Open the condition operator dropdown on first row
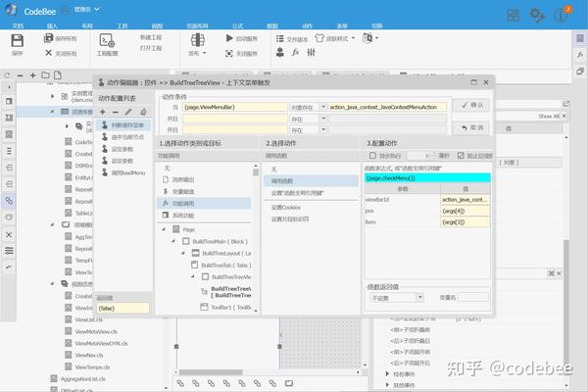This screenshot has width=588, height=392. 323,107
